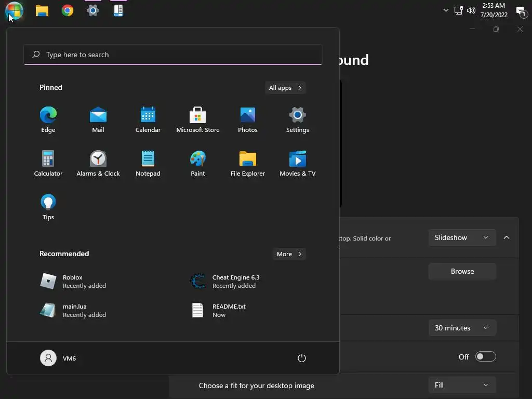Viewport: 532px width, 399px height.
Task: Open the Slideshow background type dropdown
Action: (462, 238)
